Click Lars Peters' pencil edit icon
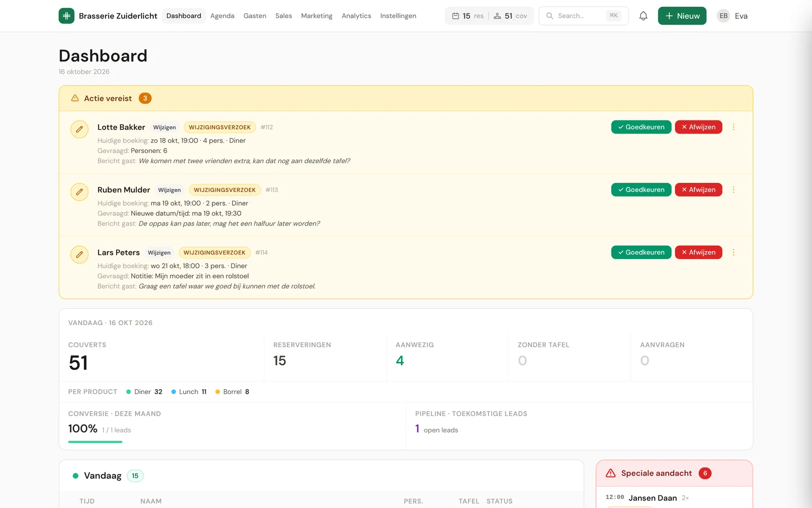The height and width of the screenshot is (508, 812). pos(79,255)
